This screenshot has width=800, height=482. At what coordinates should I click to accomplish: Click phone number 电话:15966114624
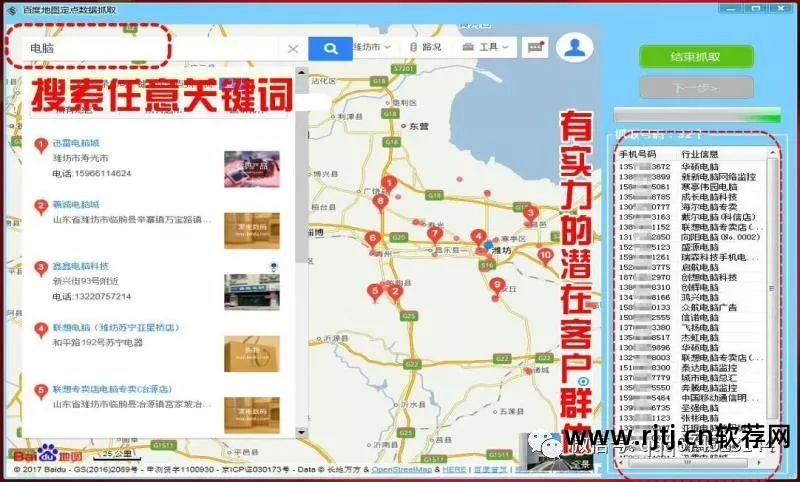pos(92,173)
